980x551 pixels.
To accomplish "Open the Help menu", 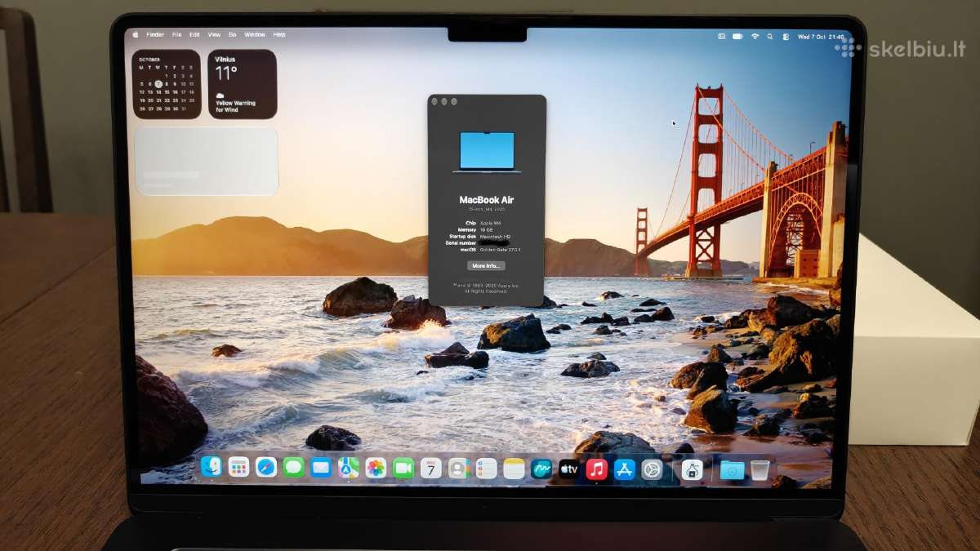I will (x=279, y=34).
